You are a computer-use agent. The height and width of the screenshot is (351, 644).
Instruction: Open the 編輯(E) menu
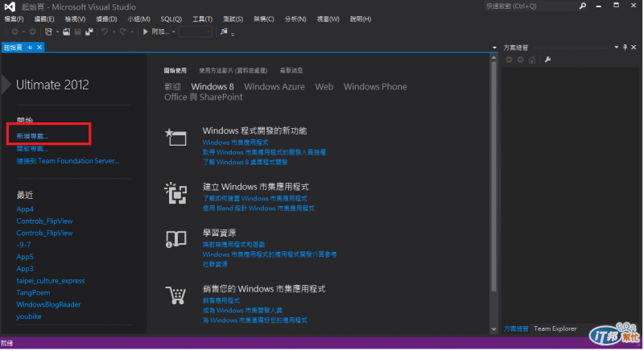pyautogui.click(x=44, y=19)
